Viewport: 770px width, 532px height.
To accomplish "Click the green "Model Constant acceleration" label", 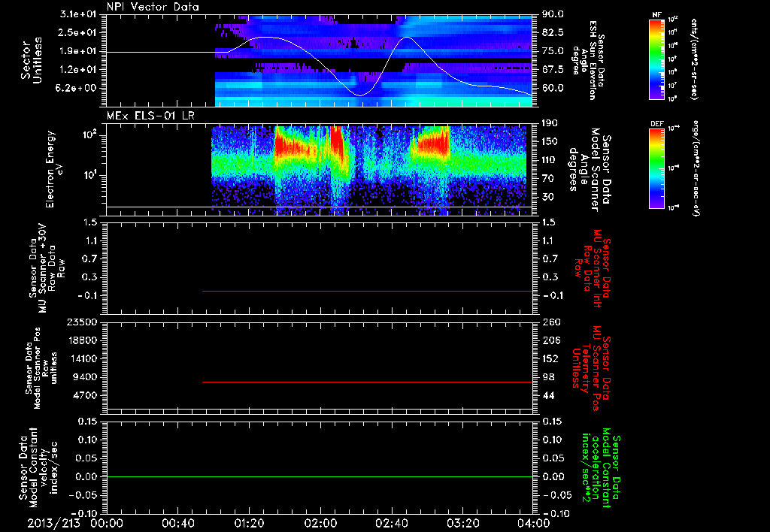I will click(x=601, y=467).
